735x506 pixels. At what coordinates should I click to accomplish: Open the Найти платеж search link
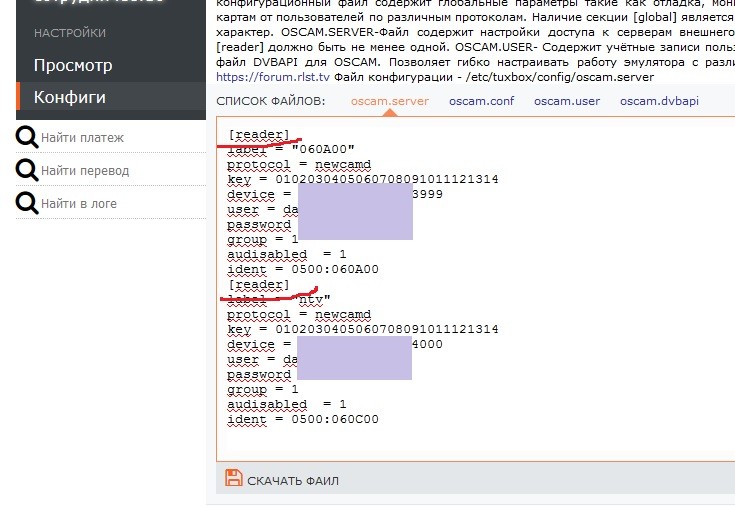(x=83, y=138)
